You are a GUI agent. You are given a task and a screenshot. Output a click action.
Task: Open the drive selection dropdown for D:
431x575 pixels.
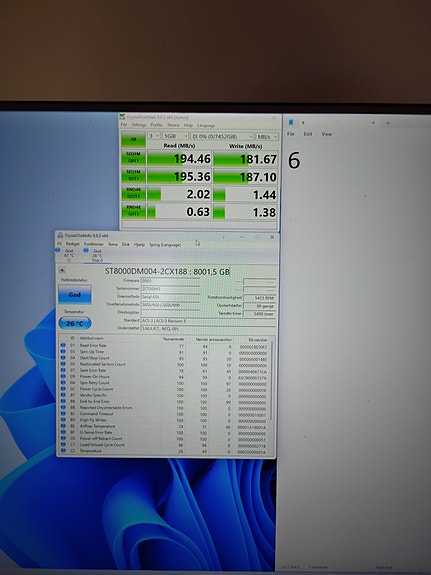point(222,136)
